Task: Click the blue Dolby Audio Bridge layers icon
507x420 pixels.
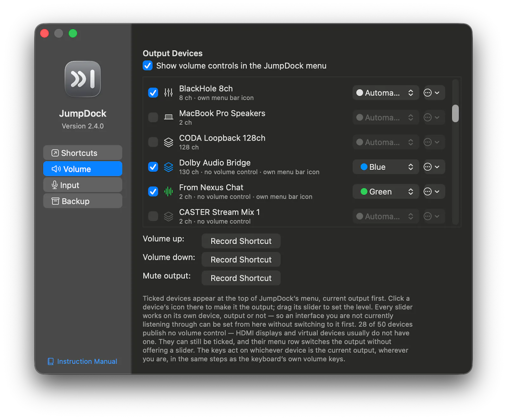Action: tap(169, 167)
